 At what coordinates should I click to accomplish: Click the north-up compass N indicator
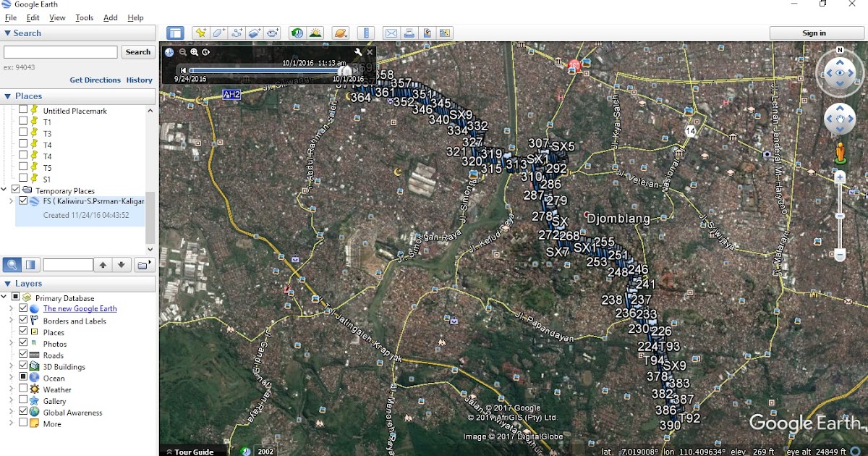[x=840, y=51]
